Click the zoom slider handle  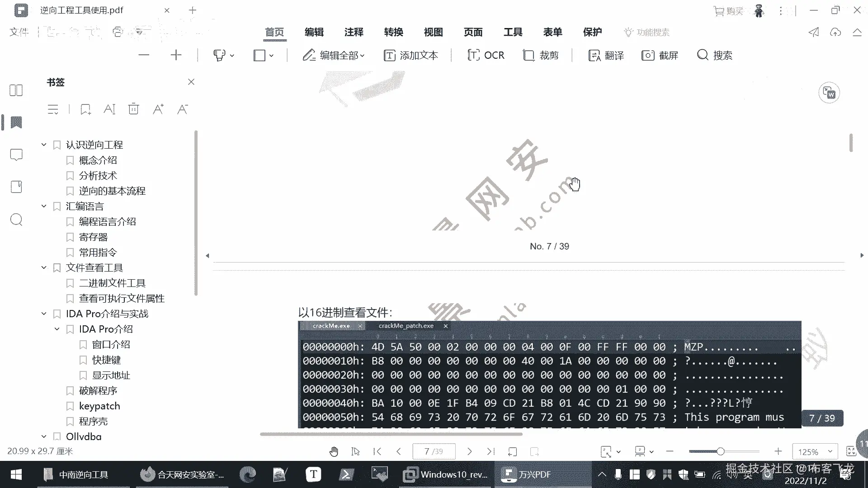tap(721, 451)
